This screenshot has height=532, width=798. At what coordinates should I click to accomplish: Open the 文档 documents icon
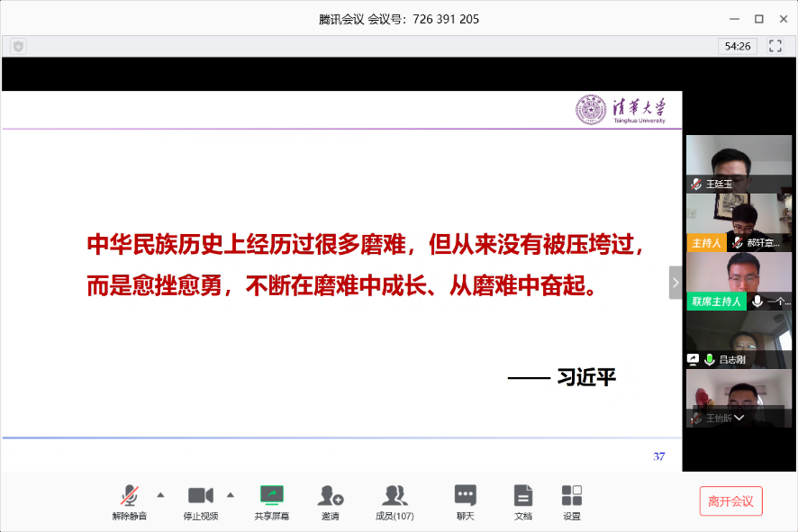click(522, 496)
